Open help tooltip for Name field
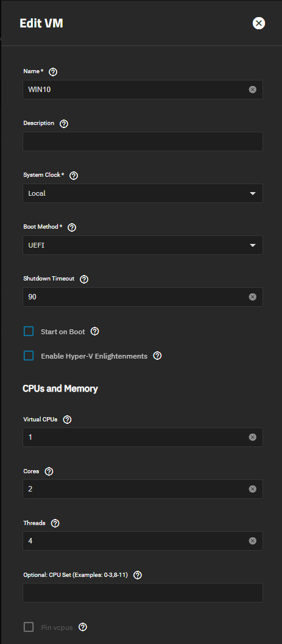 53,72
